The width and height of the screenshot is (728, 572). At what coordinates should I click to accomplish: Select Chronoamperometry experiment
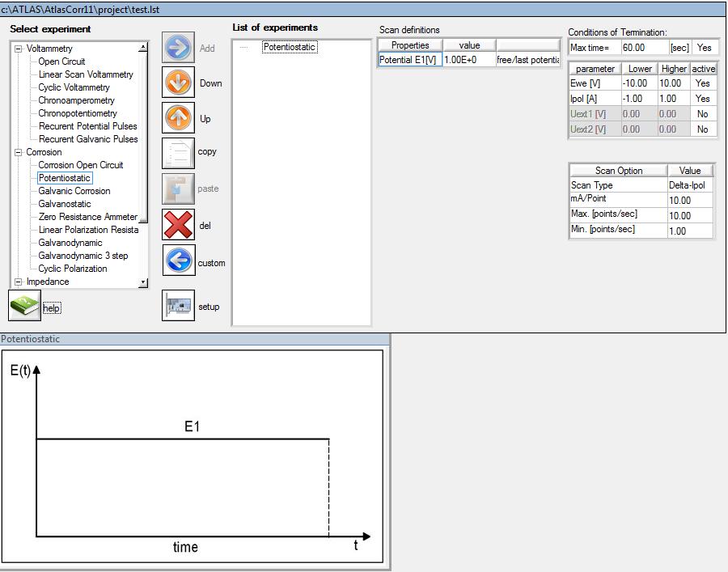[76, 100]
